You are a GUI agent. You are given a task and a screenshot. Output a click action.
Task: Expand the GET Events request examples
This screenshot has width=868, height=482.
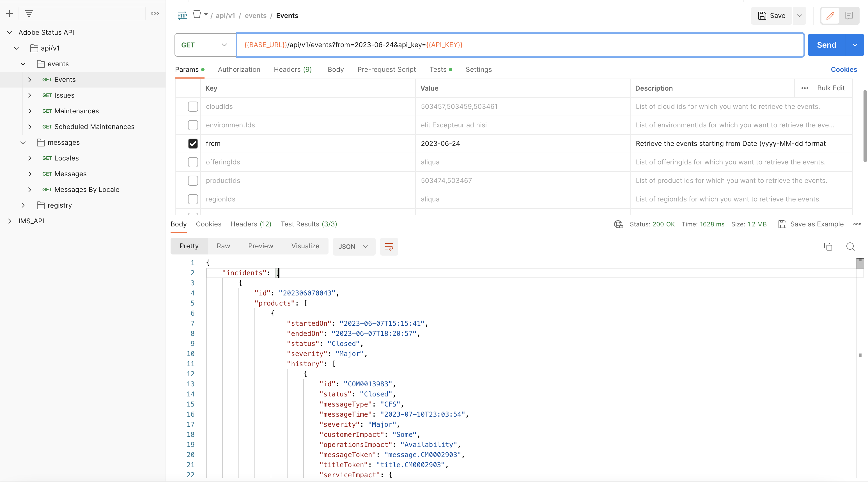click(30, 80)
